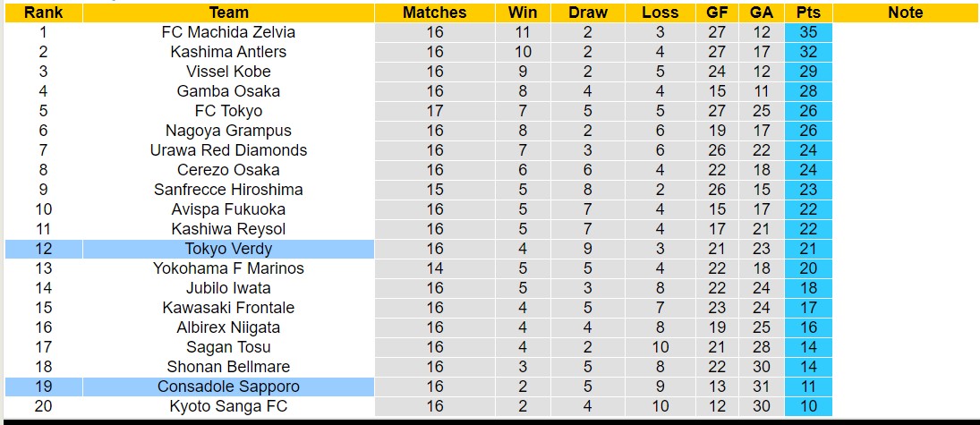Click the Rank column header
The image size is (980, 425).
42,13
